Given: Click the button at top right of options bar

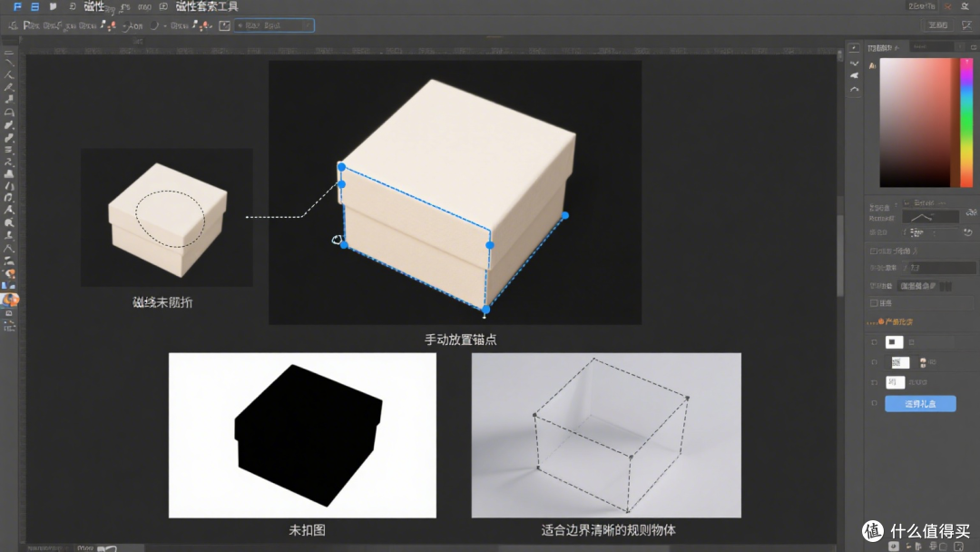Looking at the screenshot, I should [937, 25].
